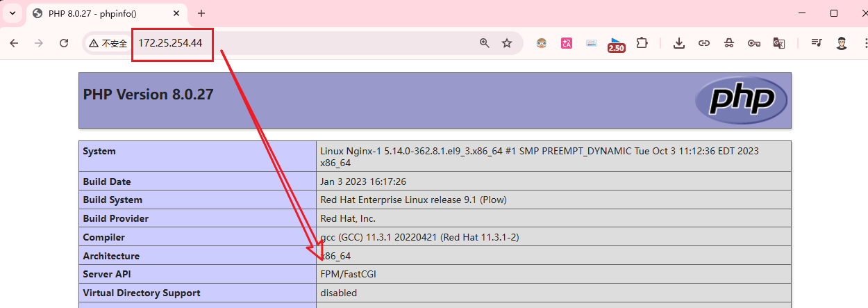
Task: Go forward to the next page
Action: (x=39, y=43)
